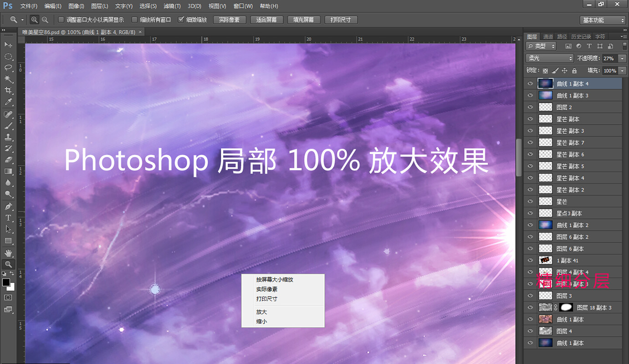The width and height of the screenshot is (629, 364).
Task: Open fill 100% slider arrow
Action: 622,71
